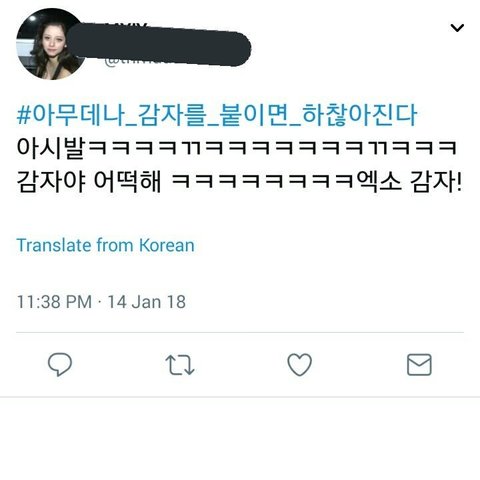Open the tweet options chevron menu
This screenshot has width=480, height=480.
[457, 28]
